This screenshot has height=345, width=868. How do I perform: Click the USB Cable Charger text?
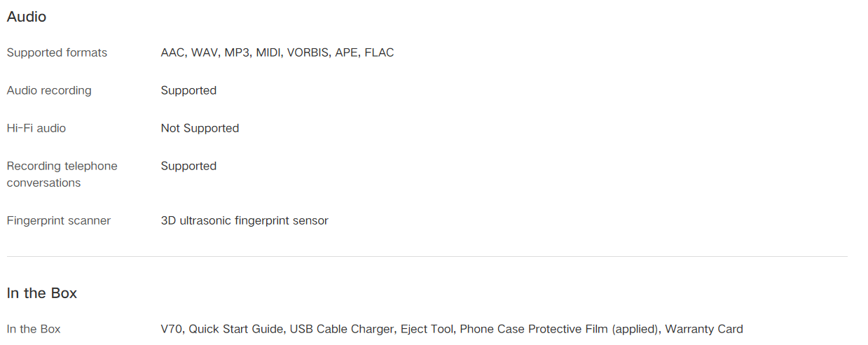(342, 329)
